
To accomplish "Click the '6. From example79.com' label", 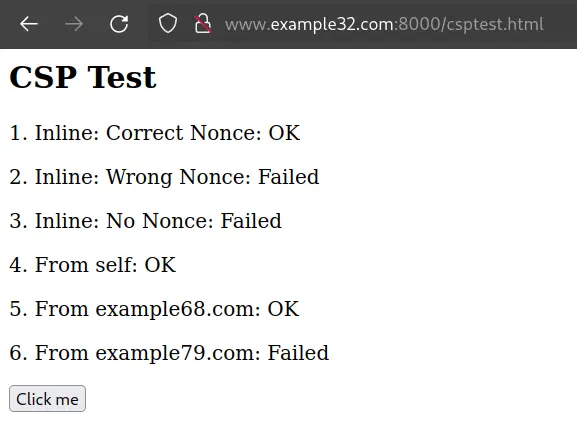I will [135, 353].
